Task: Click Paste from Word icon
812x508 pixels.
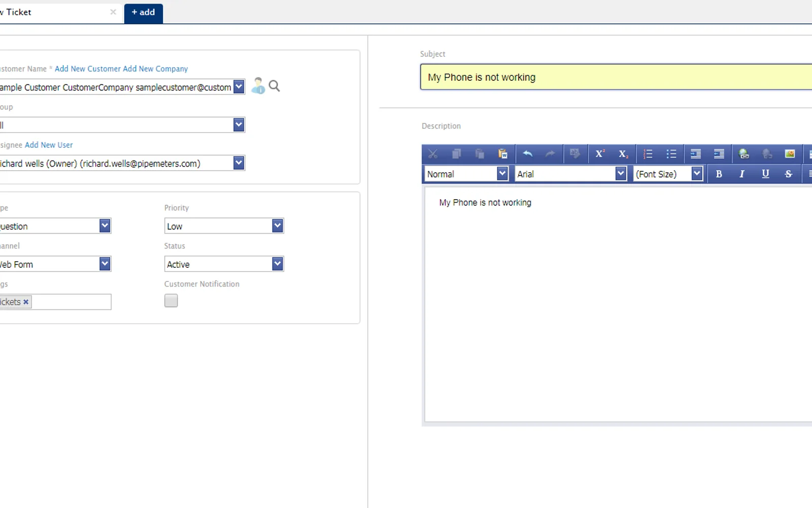Action: 503,154
